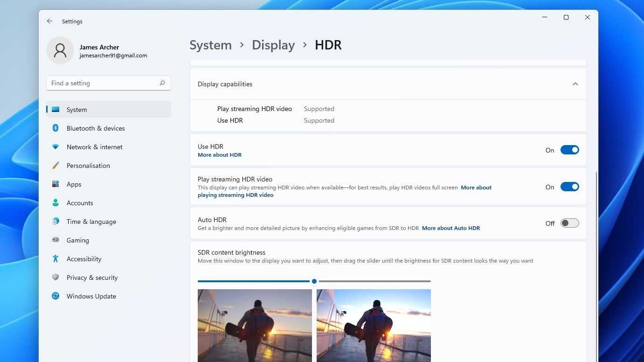Click the Find a setting search box
Screen dimensions: 644x362
[109, 83]
